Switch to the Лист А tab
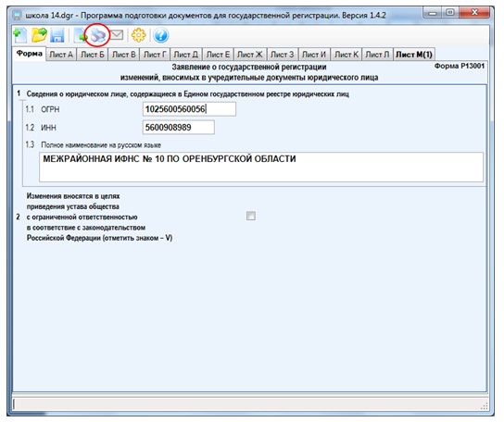 click(61, 55)
